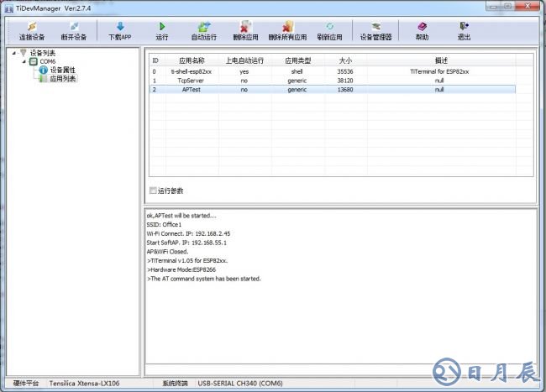Open the 设备管理器 (device manager) toolbar icon

(375, 27)
